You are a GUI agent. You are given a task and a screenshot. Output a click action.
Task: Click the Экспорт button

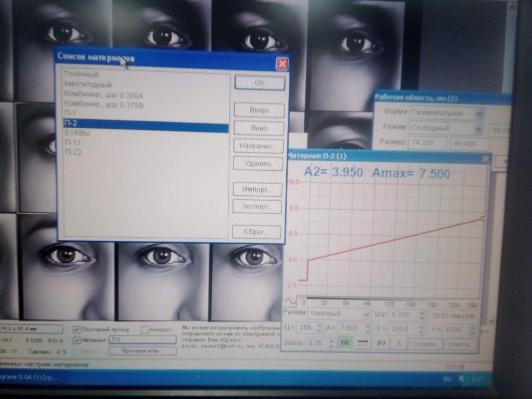coord(258,207)
